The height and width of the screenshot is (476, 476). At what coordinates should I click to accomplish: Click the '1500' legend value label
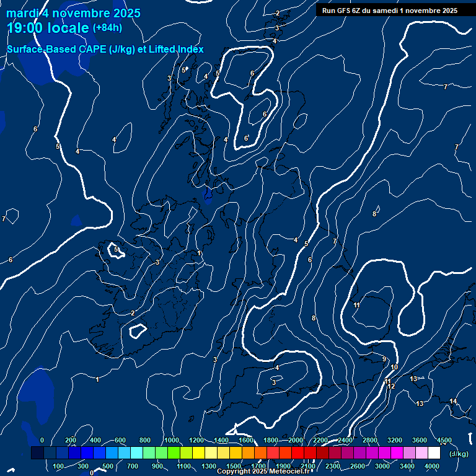234,466
